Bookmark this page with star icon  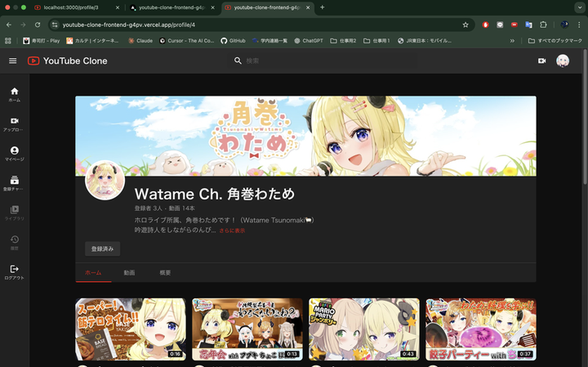[465, 25]
